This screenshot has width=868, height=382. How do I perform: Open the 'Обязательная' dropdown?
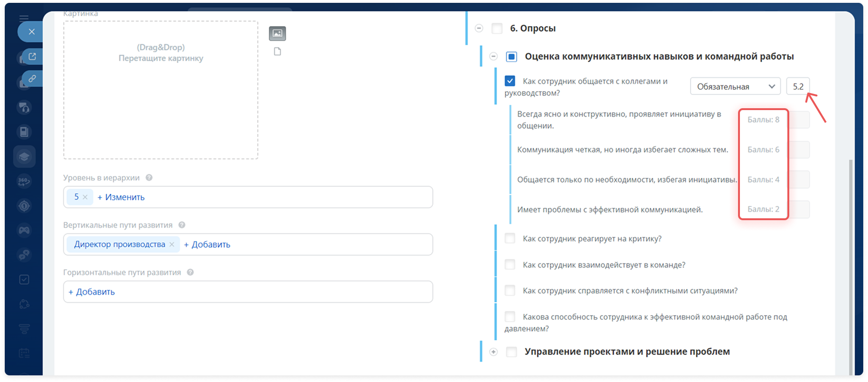735,86
